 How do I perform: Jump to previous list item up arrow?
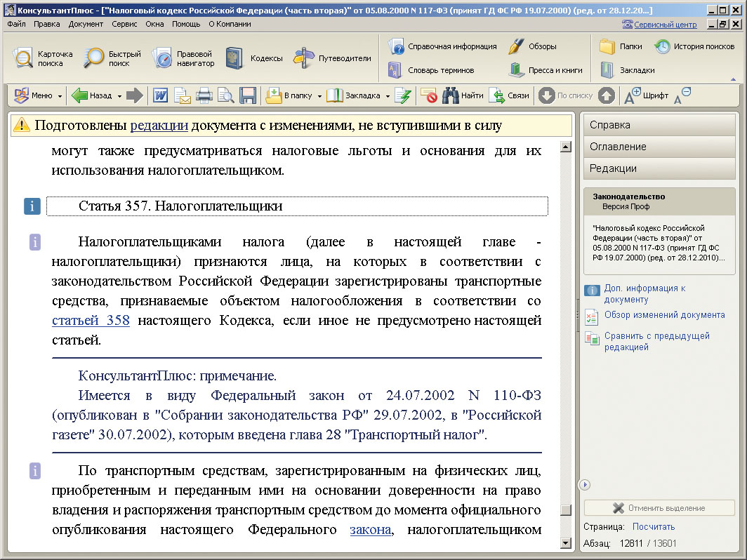(x=607, y=95)
